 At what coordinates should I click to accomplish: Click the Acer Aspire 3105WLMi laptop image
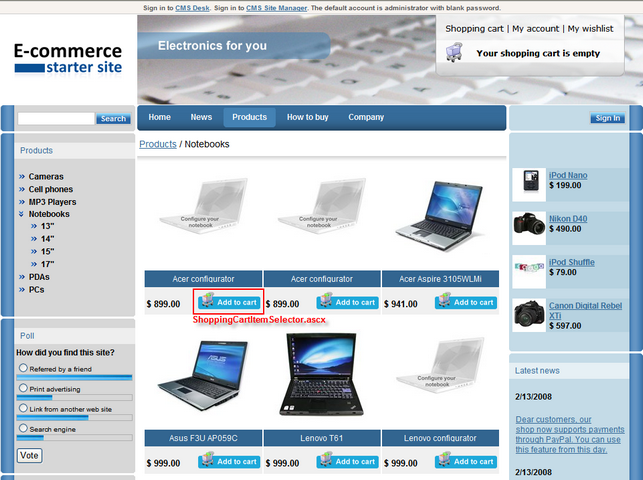point(440,216)
